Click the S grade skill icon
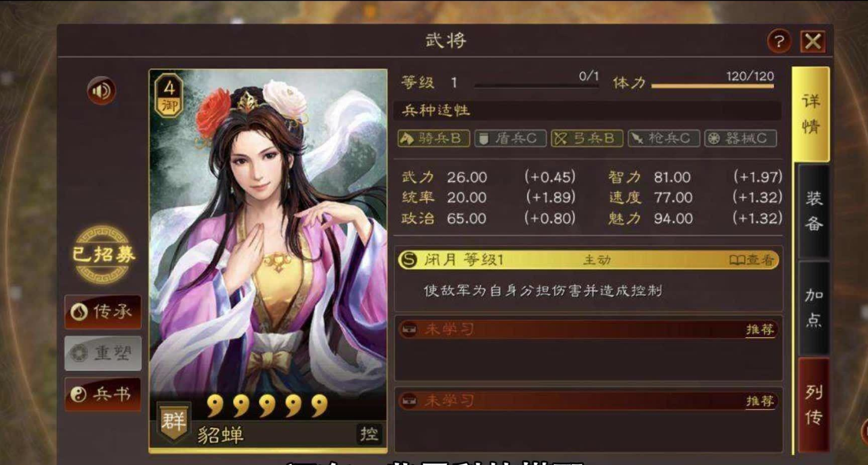This screenshot has width=868, height=465. click(409, 260)
